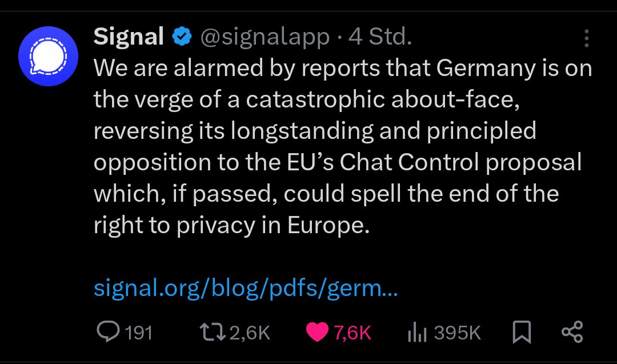This screenshot has width=617, height=364.
Task: Open the view analytics bar chart icon
Action: 418,333
